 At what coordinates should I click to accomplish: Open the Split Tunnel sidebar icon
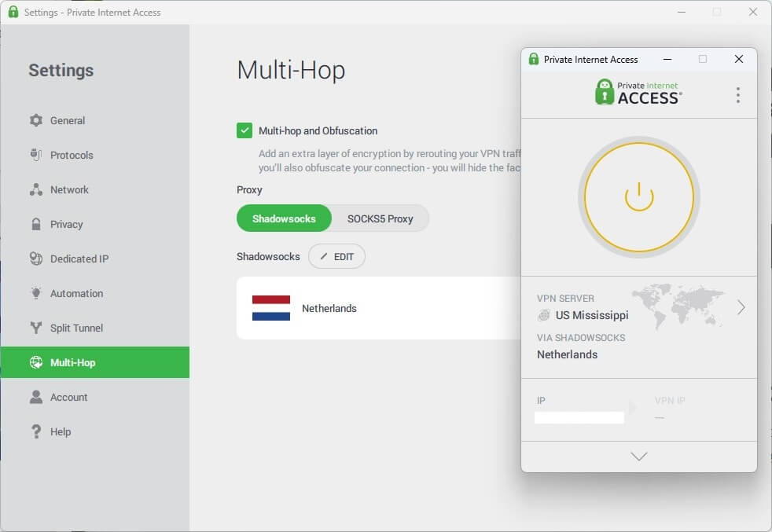(x=36, y=328)
